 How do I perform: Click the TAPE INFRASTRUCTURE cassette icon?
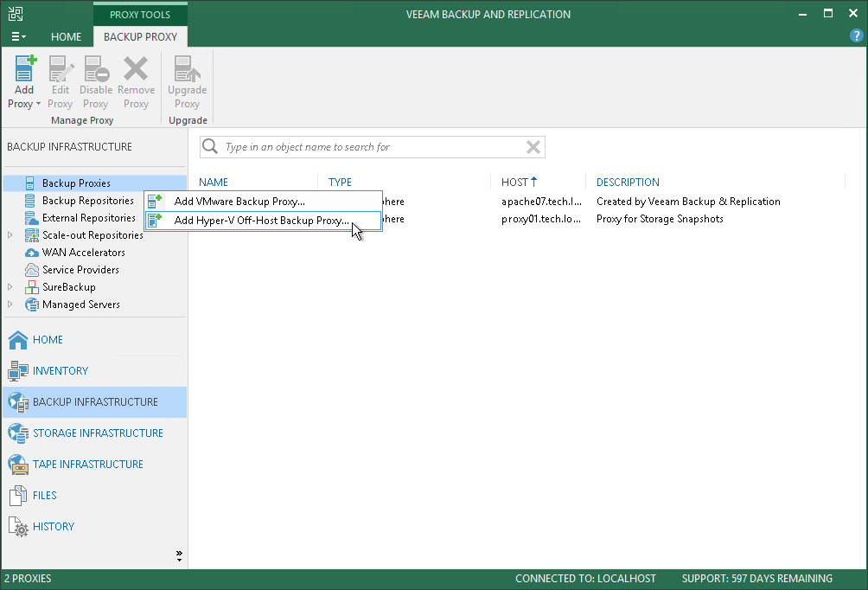[18, 465]
